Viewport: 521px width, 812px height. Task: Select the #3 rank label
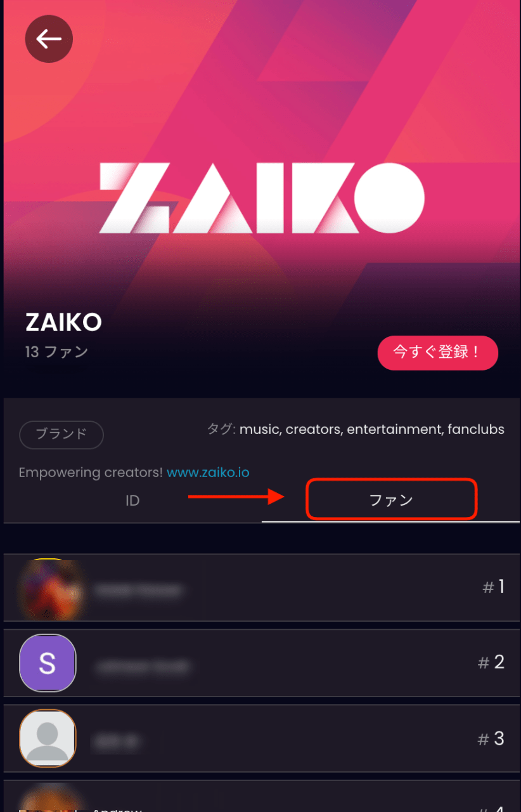click(491, 738)
